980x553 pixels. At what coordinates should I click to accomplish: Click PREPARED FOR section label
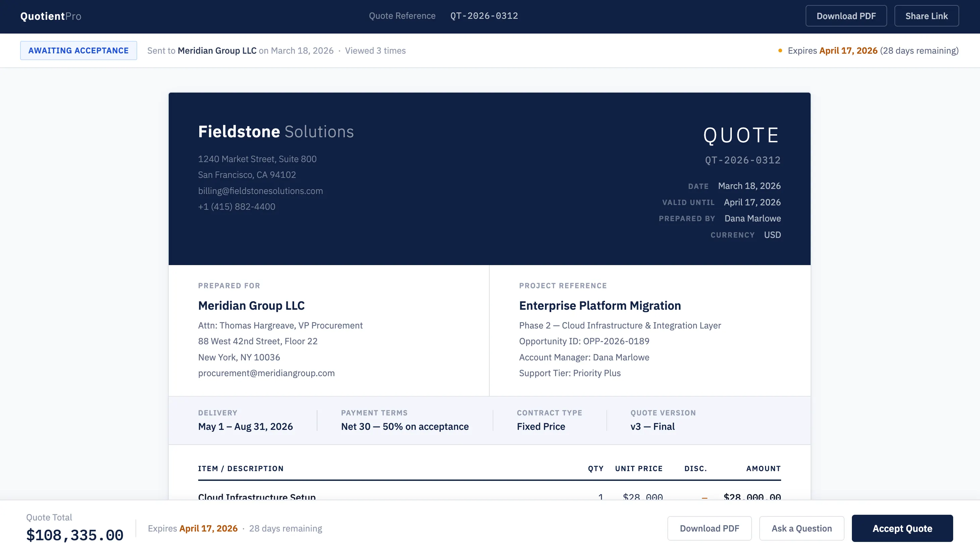coord(229,286)
